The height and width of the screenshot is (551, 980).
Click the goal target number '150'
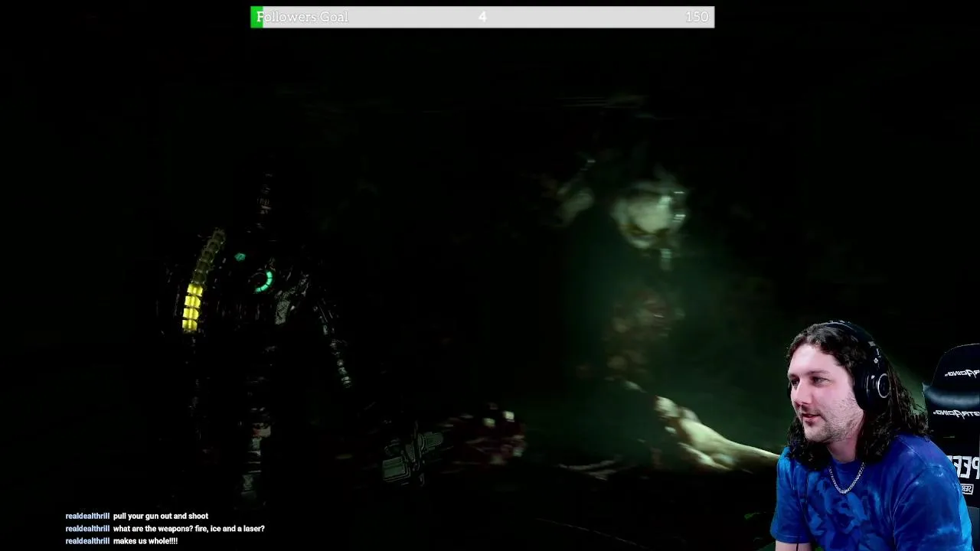click(697, 17)
